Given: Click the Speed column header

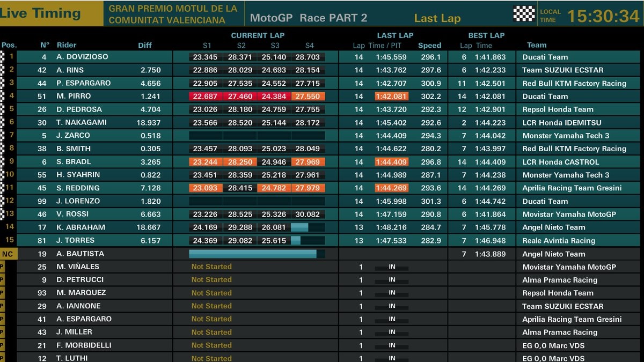Looking at the screenshot, I should click(429, 46).
